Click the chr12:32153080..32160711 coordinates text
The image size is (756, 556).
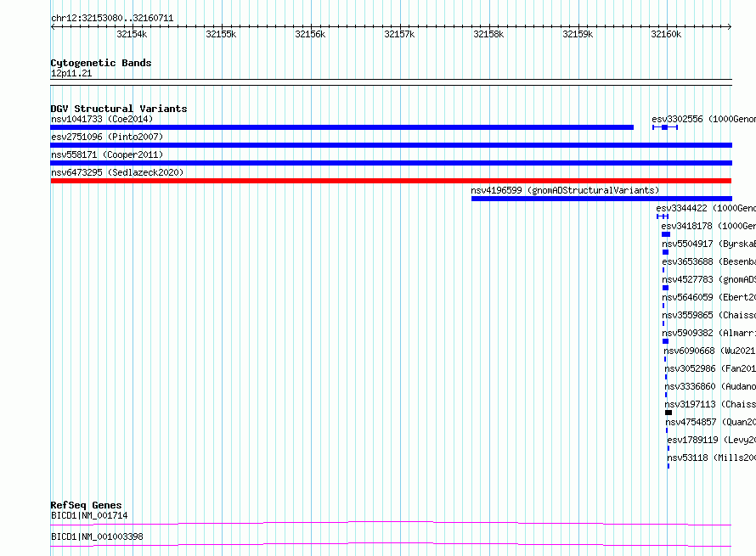click(112, 19)
